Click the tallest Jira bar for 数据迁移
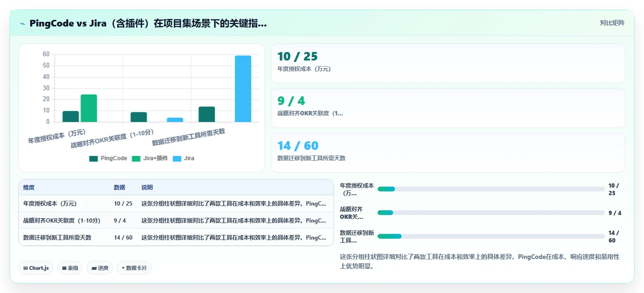Screen dimensions: 644x293 tap(243, 89)
